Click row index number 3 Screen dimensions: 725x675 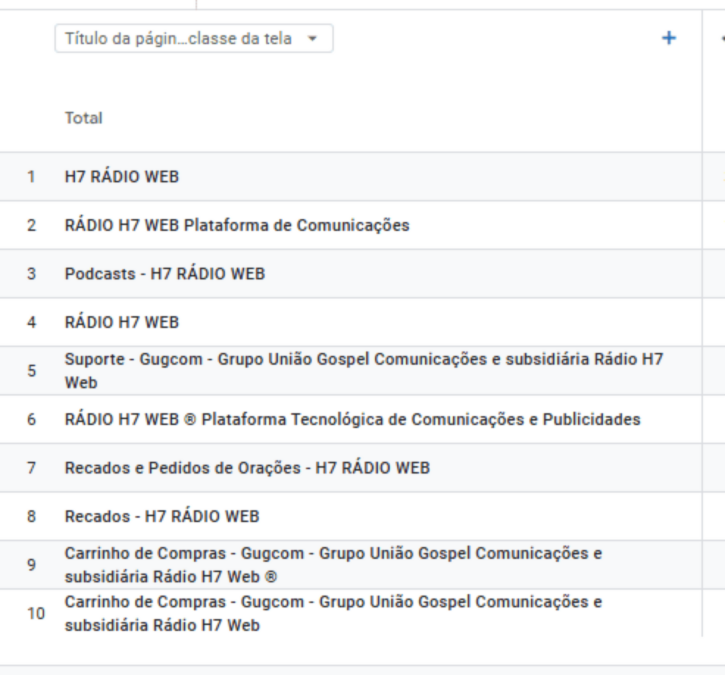pyautogui.click(x=31, y=274)
